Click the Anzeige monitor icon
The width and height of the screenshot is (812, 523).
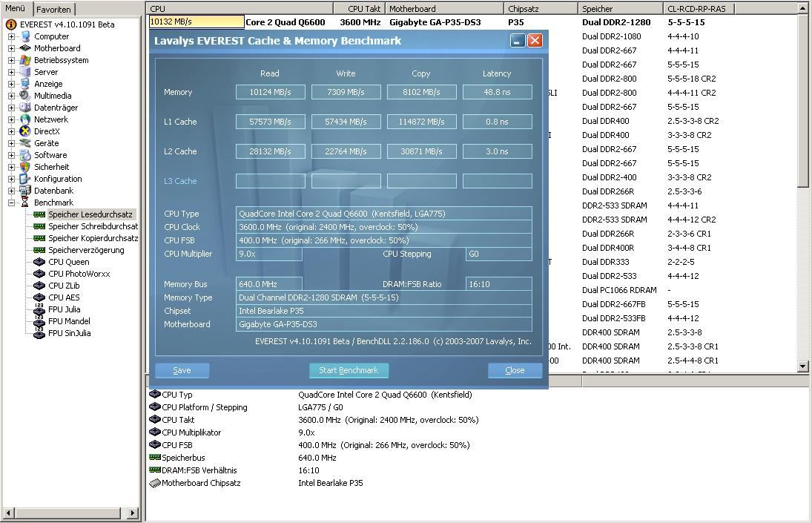coord(25,84)
